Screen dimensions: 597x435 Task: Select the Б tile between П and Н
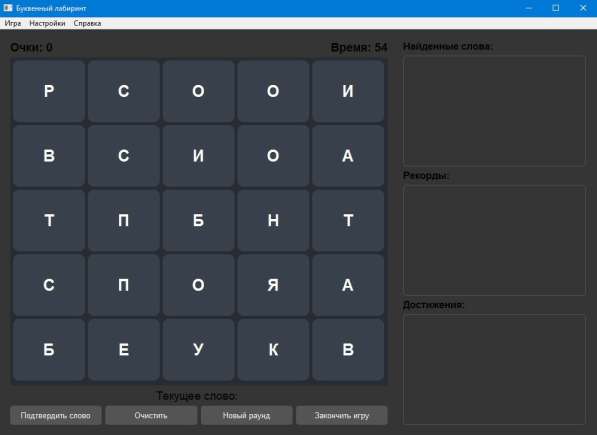tap(198, 220)
